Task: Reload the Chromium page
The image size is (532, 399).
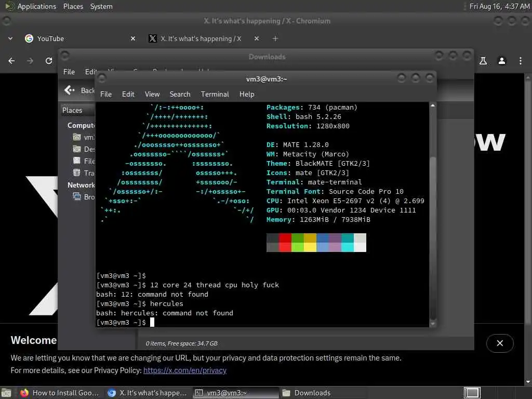Action: 49,61
